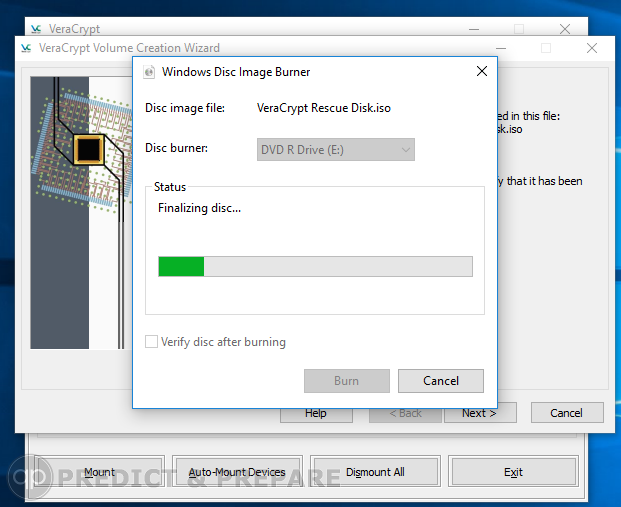
Task: Click Auto-Mount Devices in VeraCrypt window
Action: click(237, 472)
